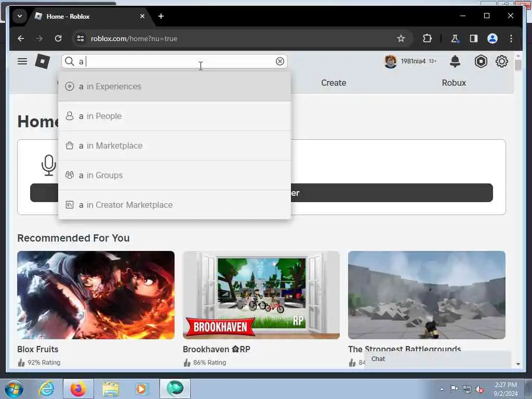Click the Recommended For You heading
The height and width of the screenshot is (399, 532).
click(73, 238)
